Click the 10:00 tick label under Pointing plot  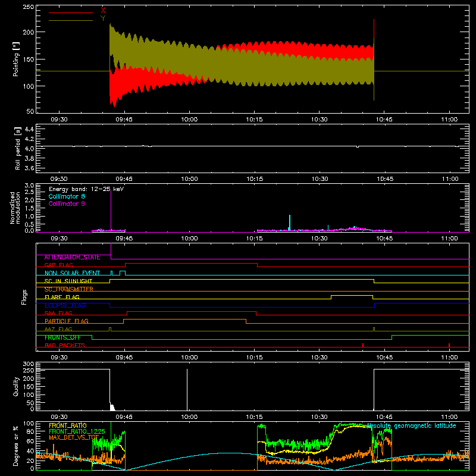[x=189, y=120]
